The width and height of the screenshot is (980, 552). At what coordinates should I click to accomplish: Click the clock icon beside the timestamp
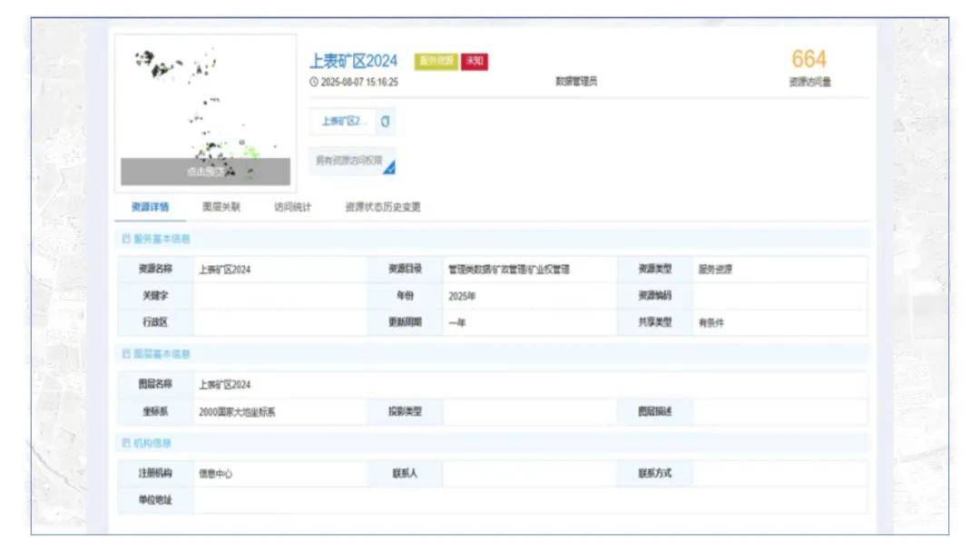click(312, 81)
